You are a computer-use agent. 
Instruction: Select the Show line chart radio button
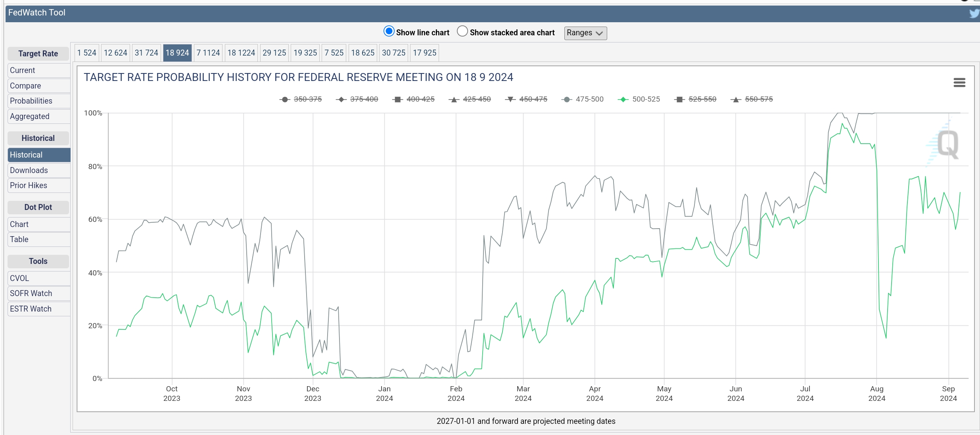(x=389, y=31)
